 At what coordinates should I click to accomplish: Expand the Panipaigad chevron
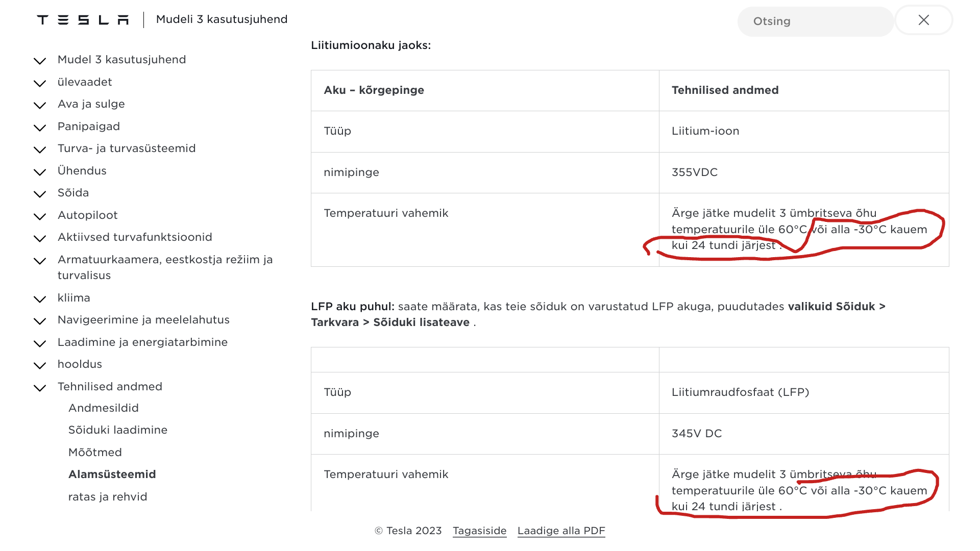(x=40, y=128)
